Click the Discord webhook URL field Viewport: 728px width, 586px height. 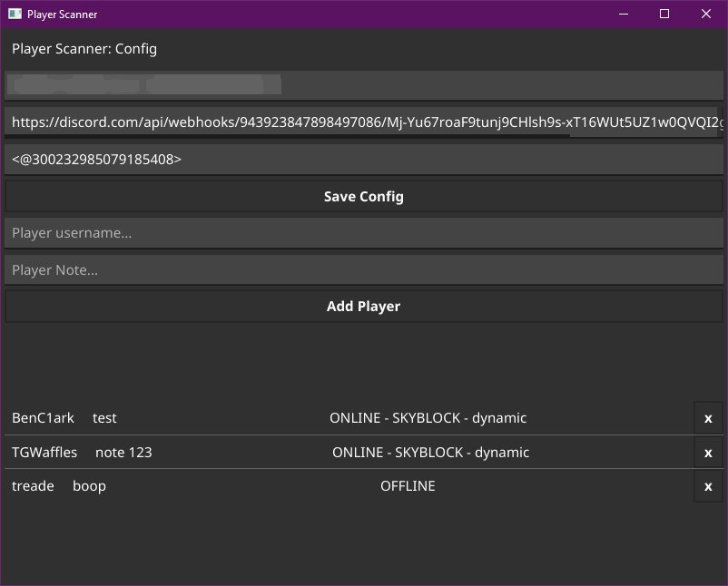363,122
